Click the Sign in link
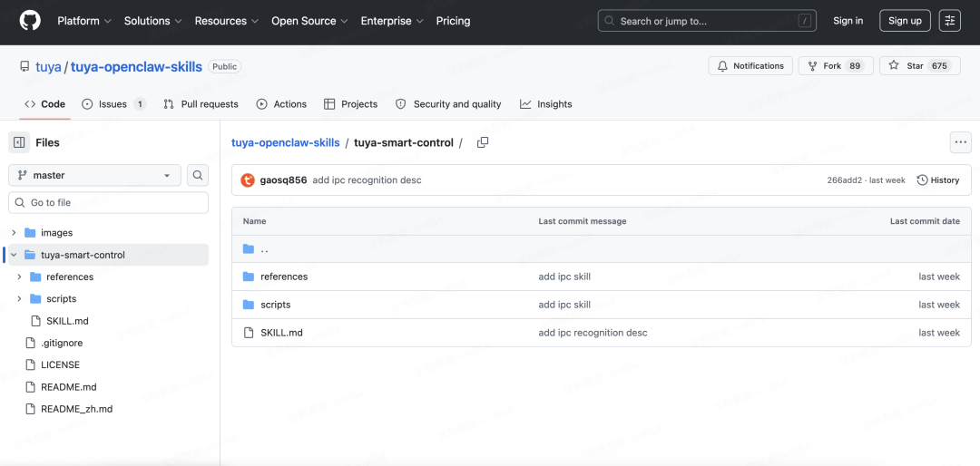Screen dimensions: 980x466 tap(848, 21)
